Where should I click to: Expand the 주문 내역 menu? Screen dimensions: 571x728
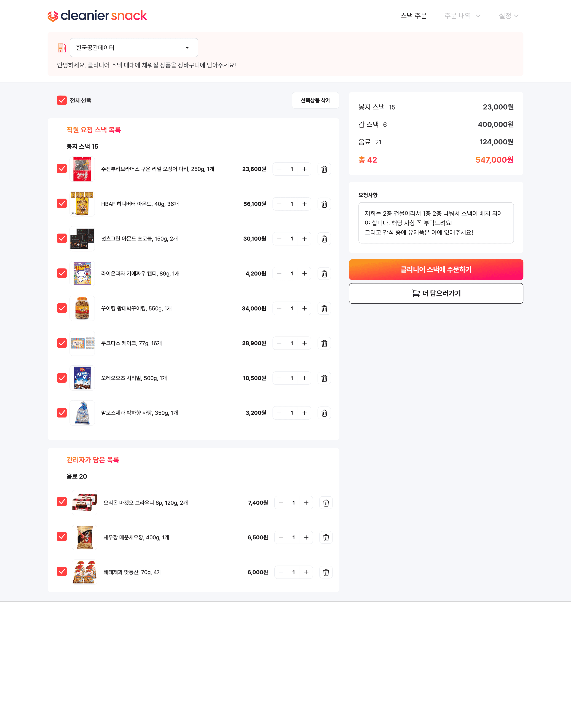tap(462, 16)
